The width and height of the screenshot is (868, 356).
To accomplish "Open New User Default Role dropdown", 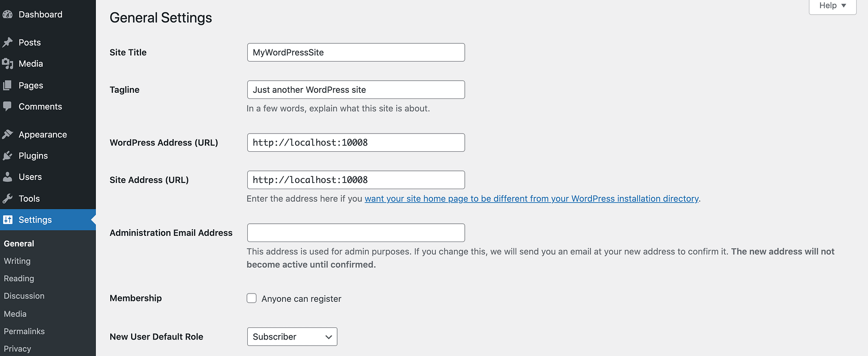I will click(292, 336).
